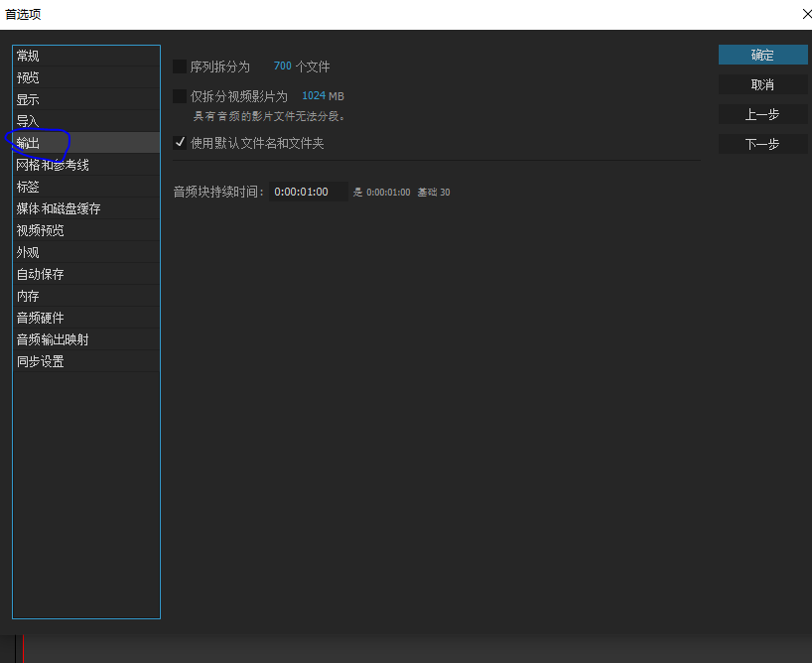Enable the 序列拆分为 checkbox
Image resolution: width=812 pixels, height=663 pixels.
(180, 66)
